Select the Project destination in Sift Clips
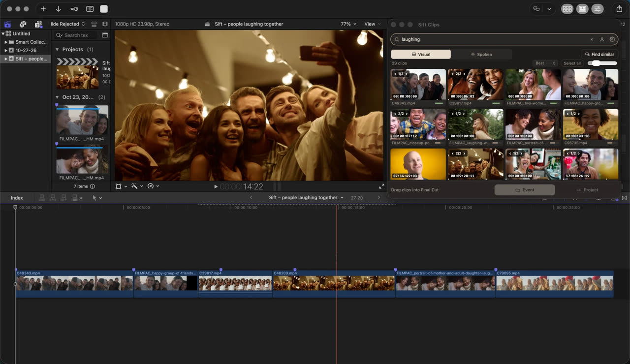Screen dimensions: 630x364 tap(588, 190)
